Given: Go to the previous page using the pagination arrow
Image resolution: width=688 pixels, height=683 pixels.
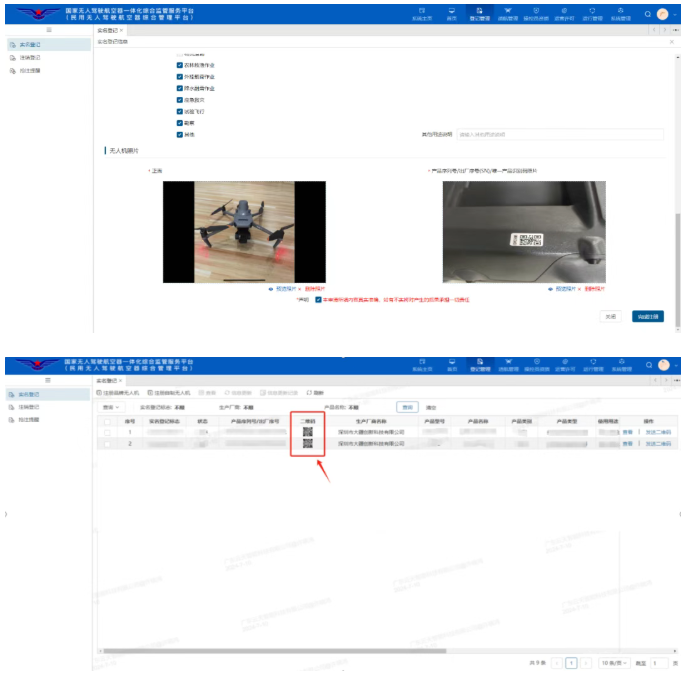Looking at the screenshot, I should (x=557, y=663).
